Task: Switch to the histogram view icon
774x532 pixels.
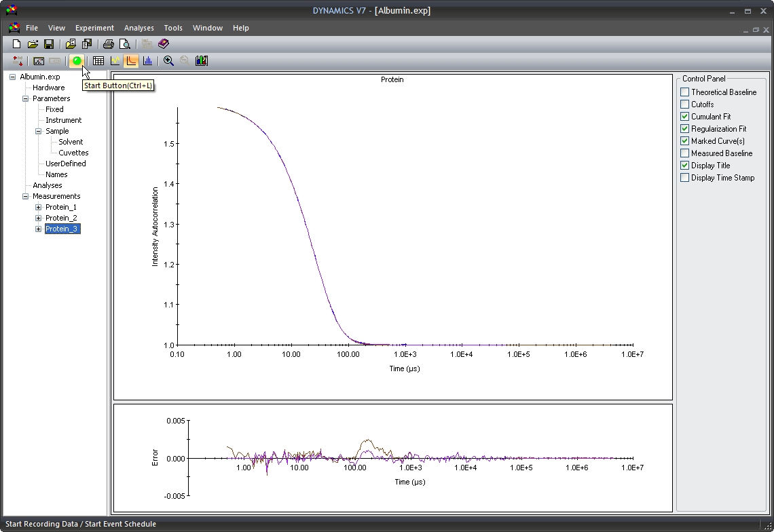Action: pos(148,60)
